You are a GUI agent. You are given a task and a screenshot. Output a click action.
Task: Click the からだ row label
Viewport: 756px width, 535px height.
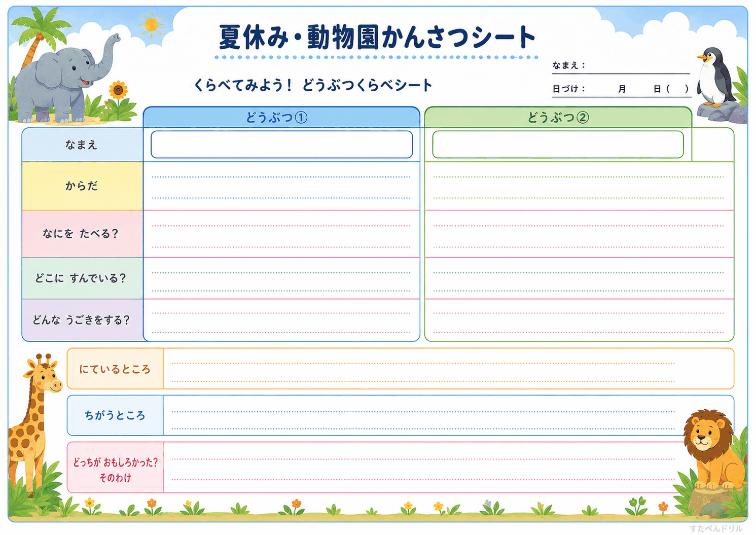82,186
